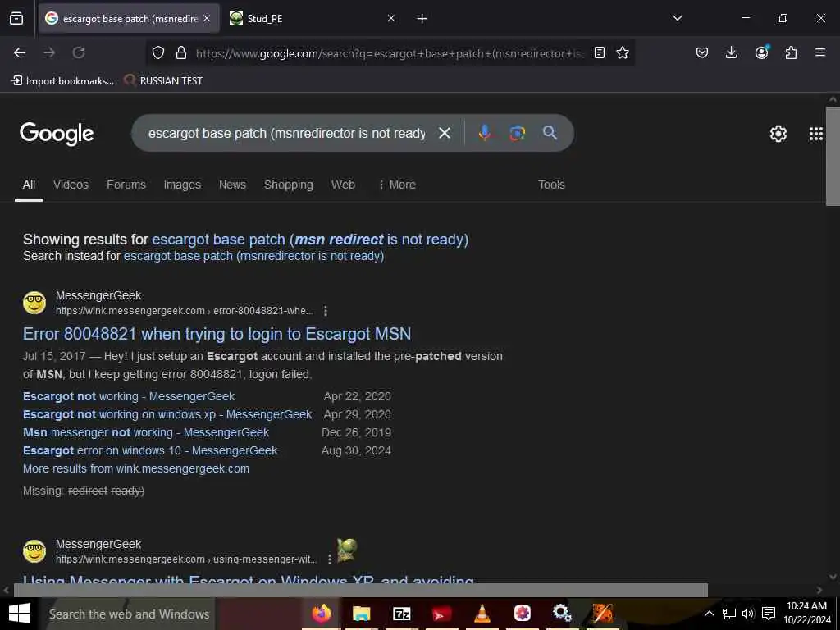Open the Firefox application menu
Screen dimensions: 840x630
(x=819, y=52)
